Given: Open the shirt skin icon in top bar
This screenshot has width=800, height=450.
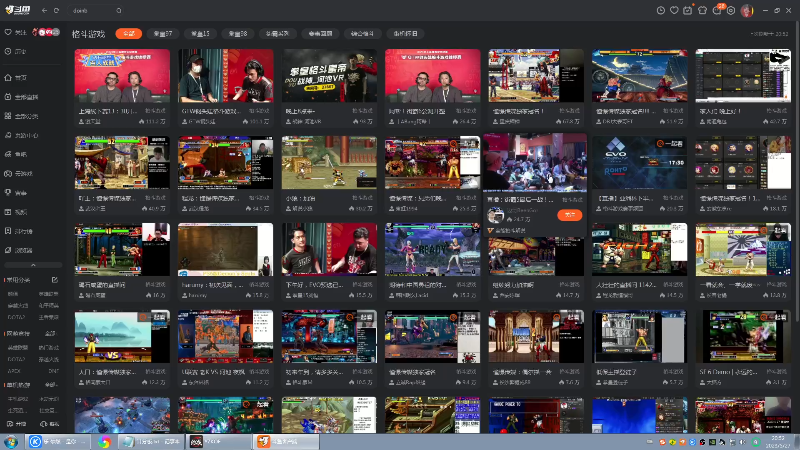Looking at the screenshot, I should [703, 10].
